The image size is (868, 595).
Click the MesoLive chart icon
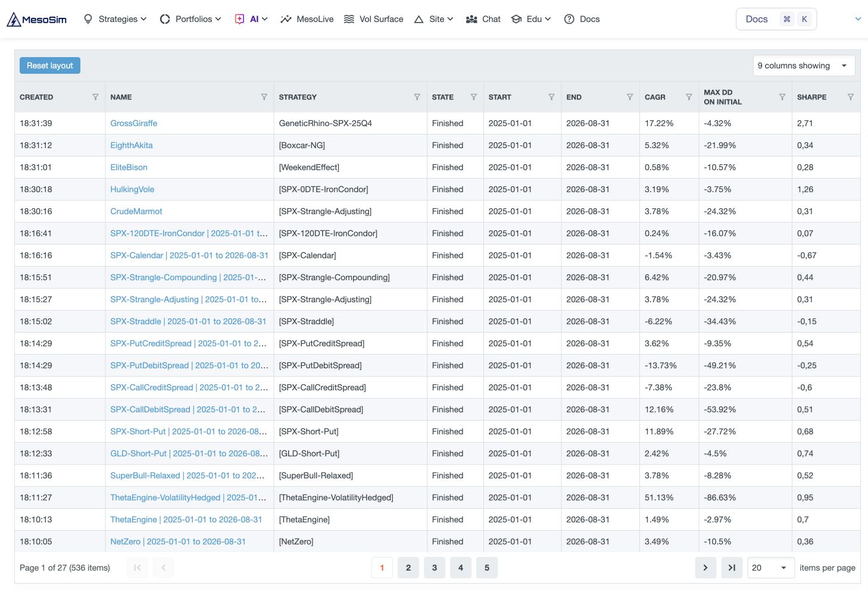[286, 19]
